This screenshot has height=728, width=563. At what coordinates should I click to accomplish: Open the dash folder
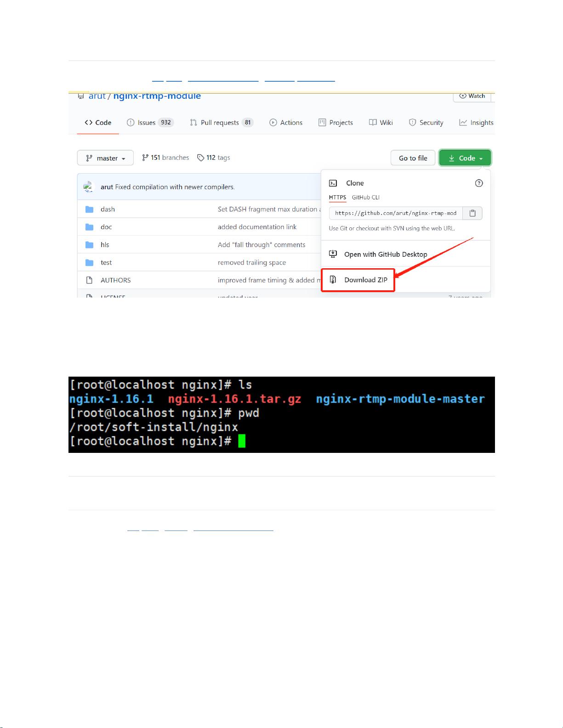[108, 209]
